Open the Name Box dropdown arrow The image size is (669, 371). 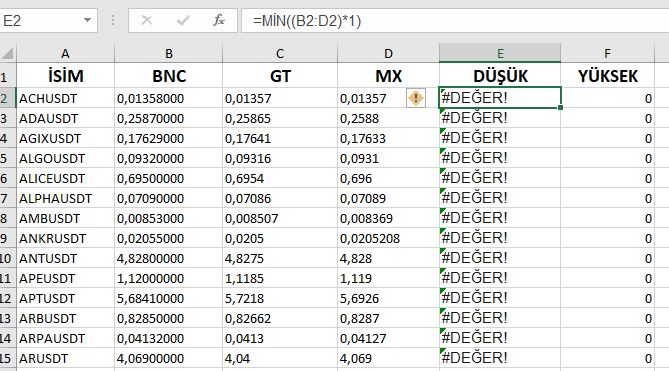87,20
